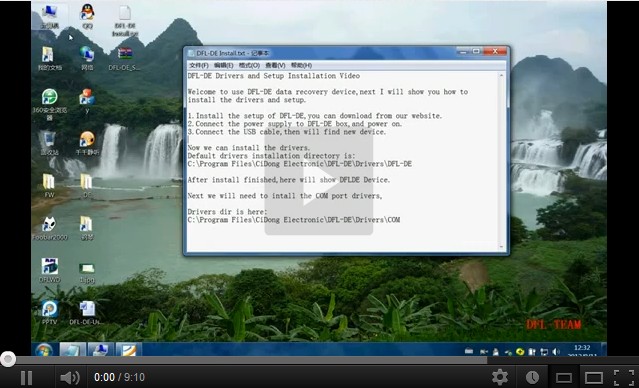Screen dimensions: 639x388
Task: Seek to middle of video progress bar
Action: pyautogui.click(x=320, y=360)
